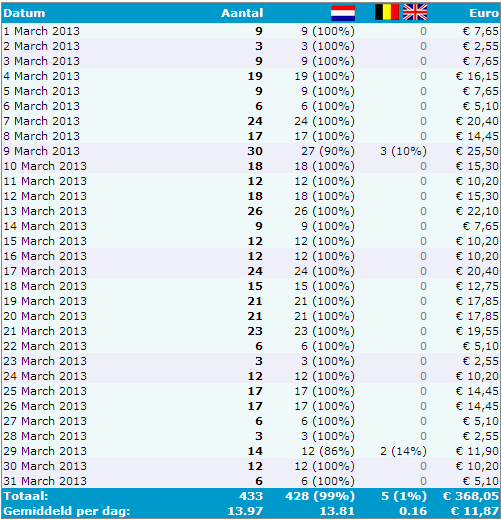
Task: Click the Datum column header
Action: 24,13
